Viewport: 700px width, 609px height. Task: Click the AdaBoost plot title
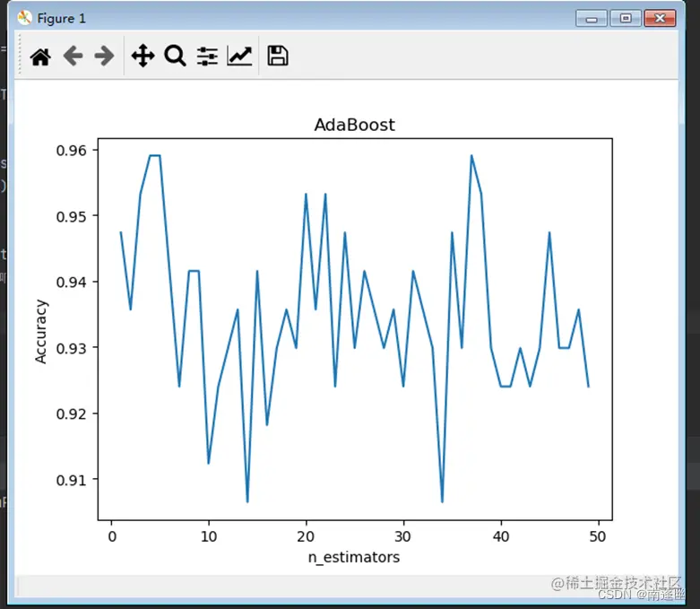(354, 125)
